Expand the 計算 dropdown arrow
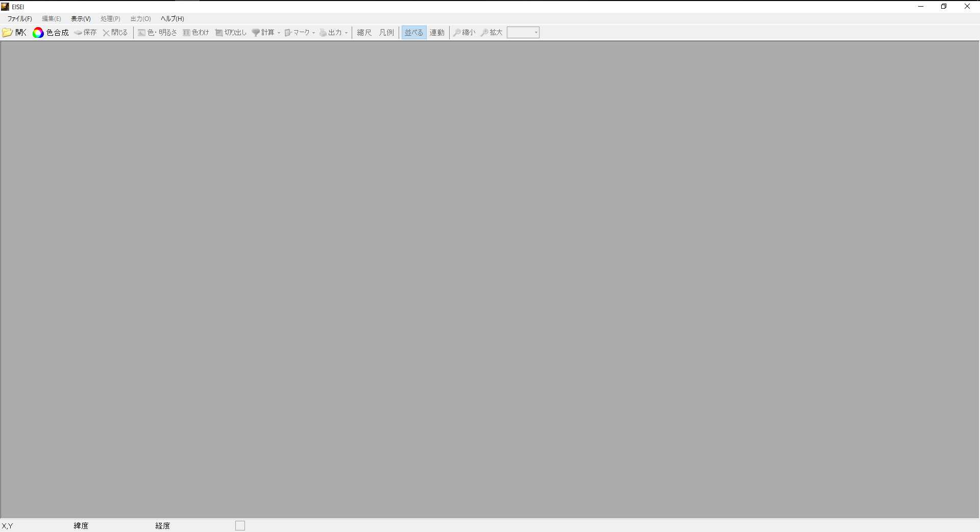The image size is (980, 532). [x=279, y=33]
